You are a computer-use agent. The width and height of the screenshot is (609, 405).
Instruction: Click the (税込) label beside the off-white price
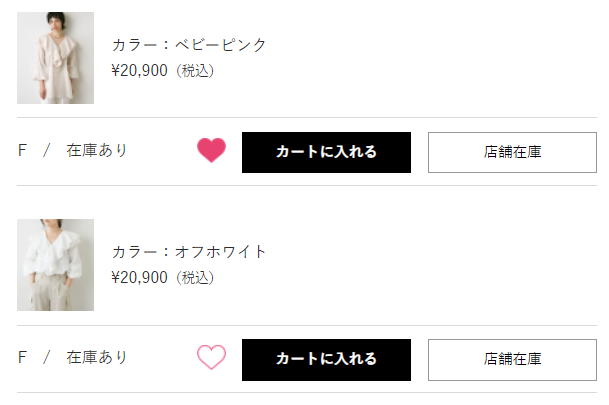coord(195,278)
